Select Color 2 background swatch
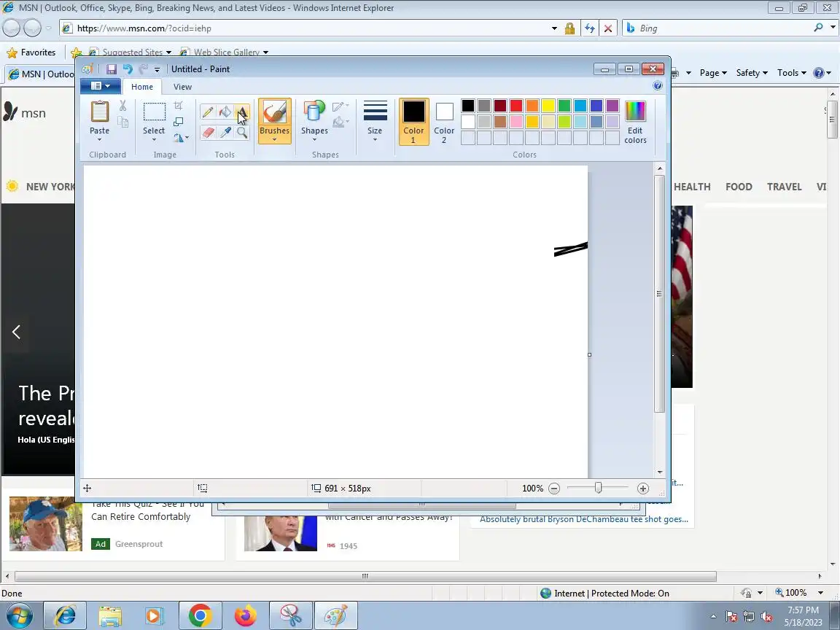Image resolution: width=840 pixels, height=630 pixels. pos(444,122)
